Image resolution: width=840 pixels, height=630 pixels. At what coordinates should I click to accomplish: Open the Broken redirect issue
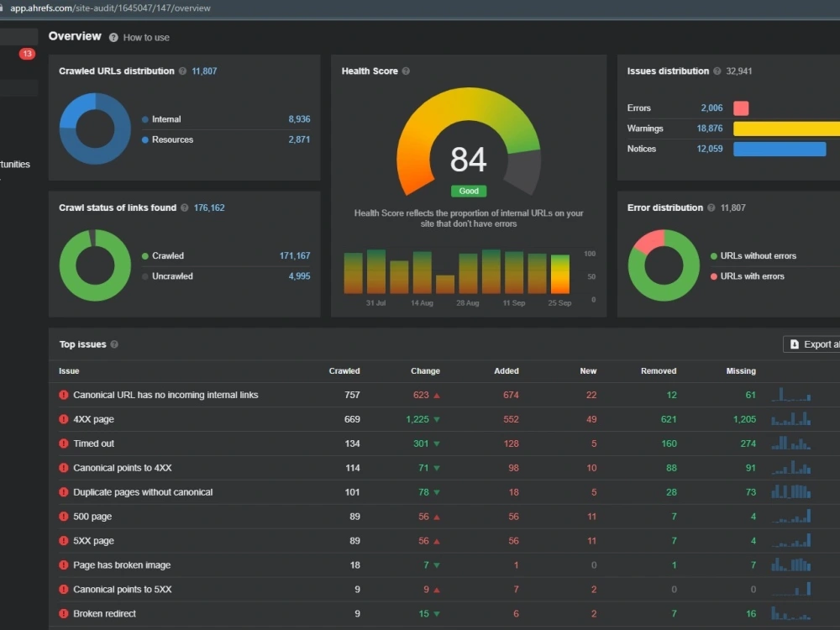point(104,613)
